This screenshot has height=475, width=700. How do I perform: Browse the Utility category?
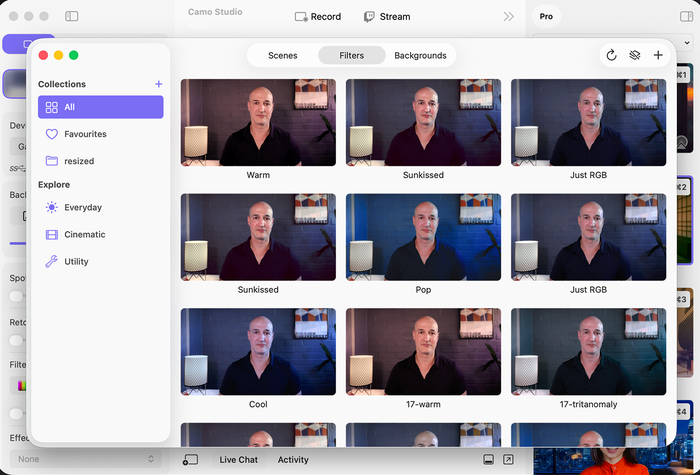coord(100,261)
